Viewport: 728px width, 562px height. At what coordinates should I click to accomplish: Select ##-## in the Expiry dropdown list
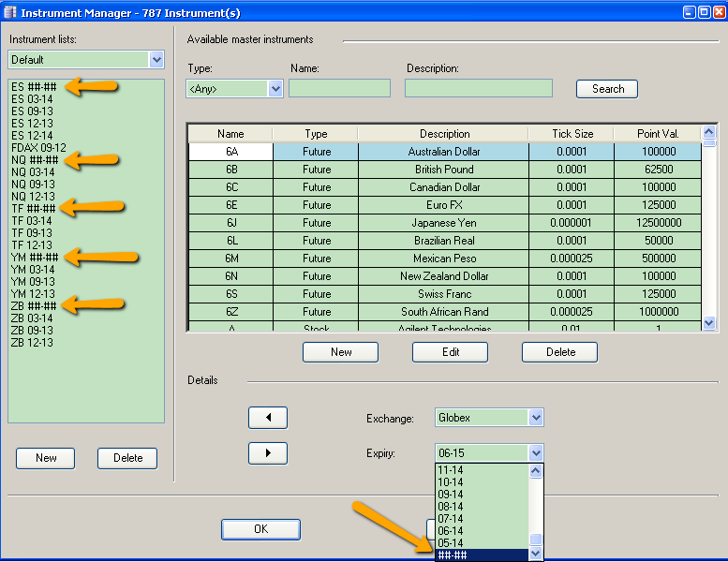482,555
